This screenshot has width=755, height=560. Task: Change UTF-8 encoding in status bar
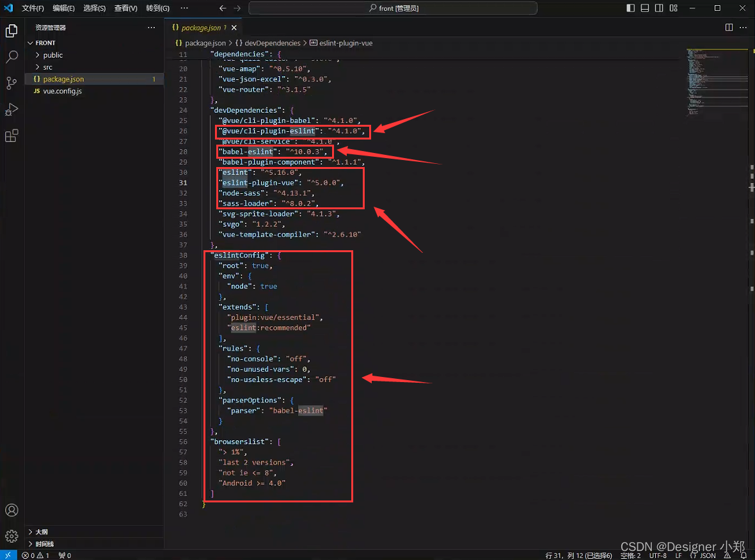click(x=658, y=555)
